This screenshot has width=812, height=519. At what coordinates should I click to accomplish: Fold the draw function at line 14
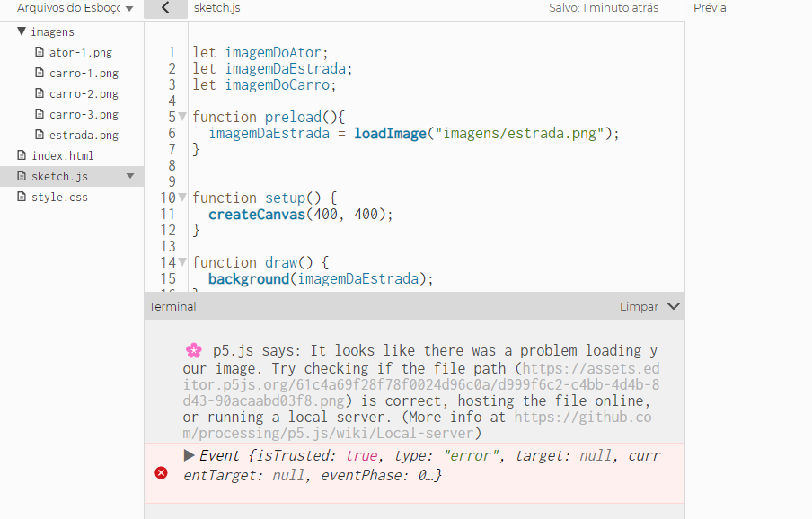(182, 262)
